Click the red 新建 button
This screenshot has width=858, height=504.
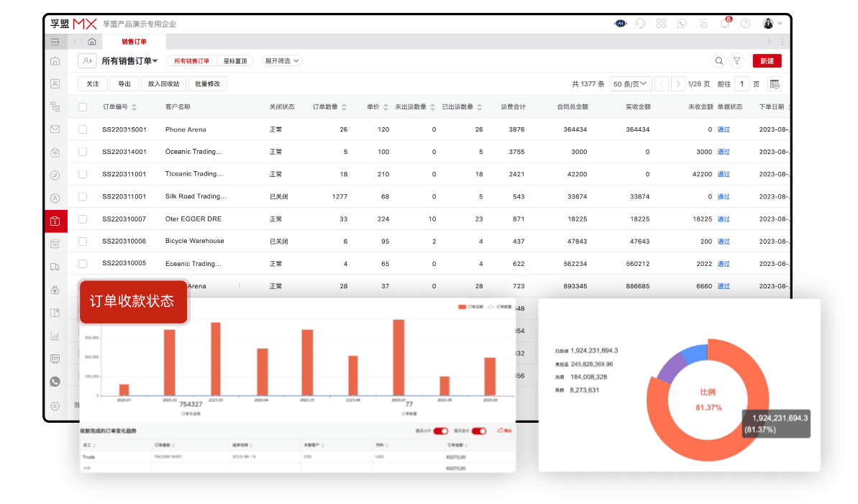tap(767, 61)
